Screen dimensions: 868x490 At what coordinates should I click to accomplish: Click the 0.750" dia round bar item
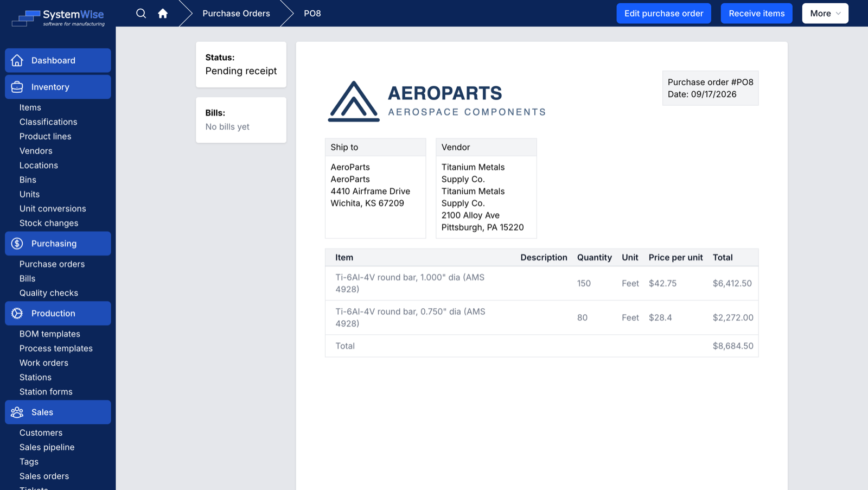(x=410, y=317)
